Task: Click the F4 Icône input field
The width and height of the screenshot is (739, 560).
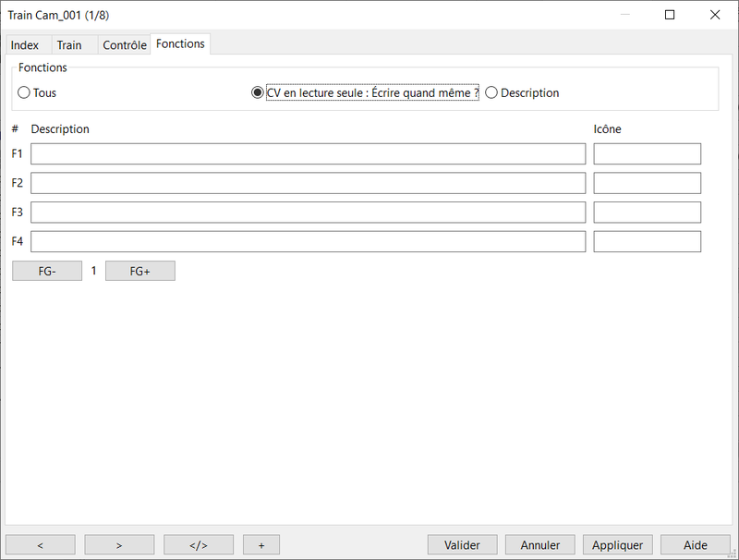Action: (647, 242)
